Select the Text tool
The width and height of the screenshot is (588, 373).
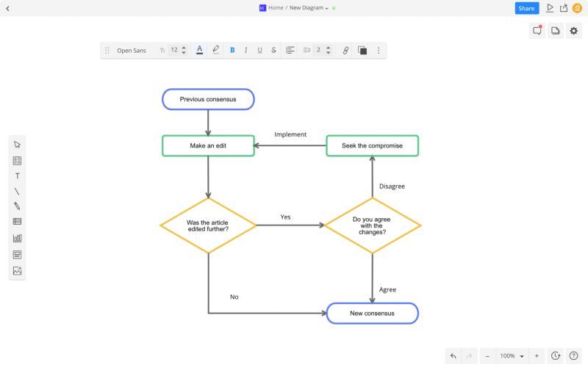tap(17, 176)
